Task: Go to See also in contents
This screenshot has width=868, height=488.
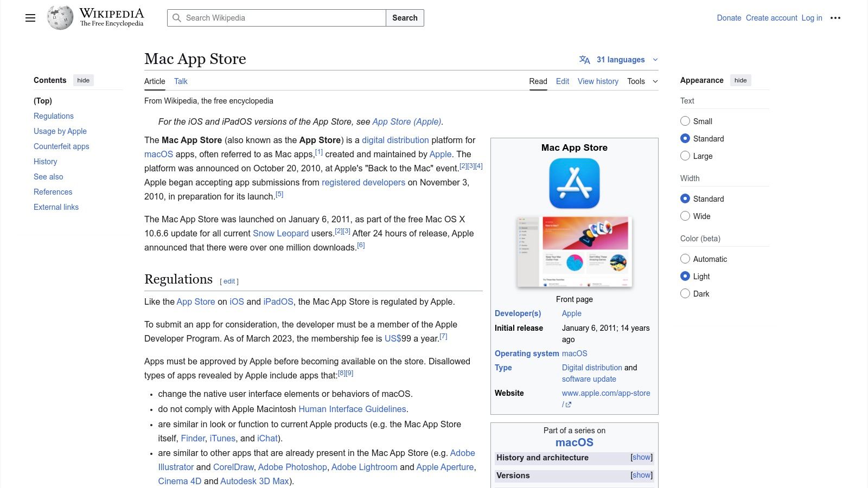Action: tap(48, 177)
